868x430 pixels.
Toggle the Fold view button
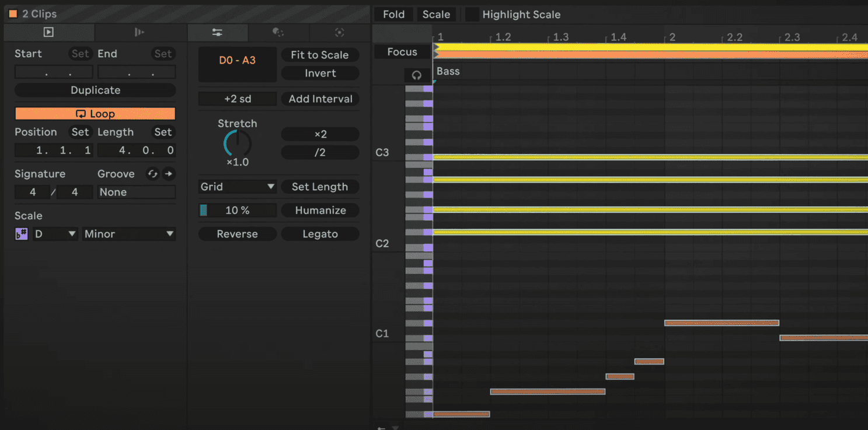coord(393,14)
